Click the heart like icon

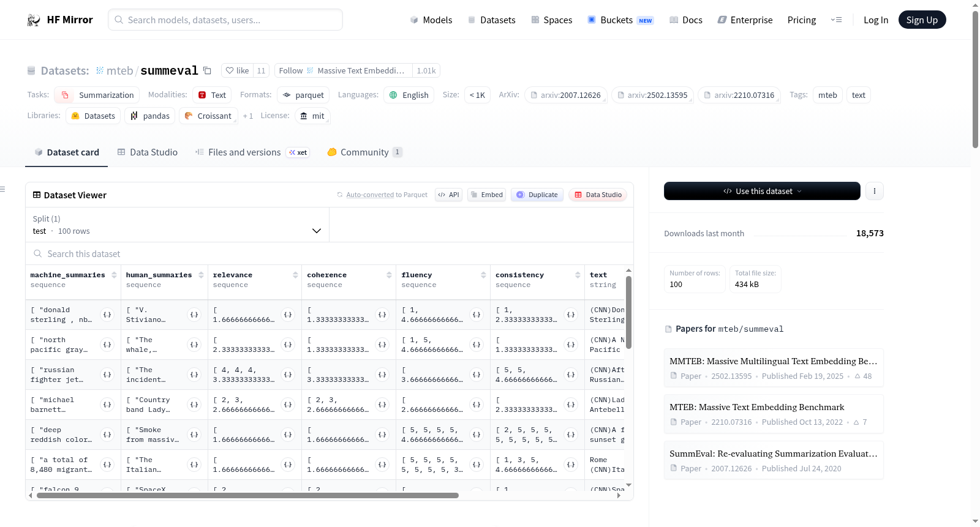(230, 70)
